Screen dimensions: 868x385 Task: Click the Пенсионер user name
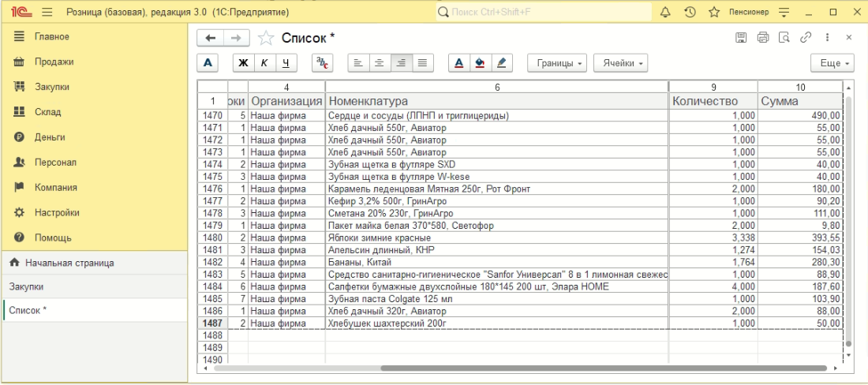(749, 12)
